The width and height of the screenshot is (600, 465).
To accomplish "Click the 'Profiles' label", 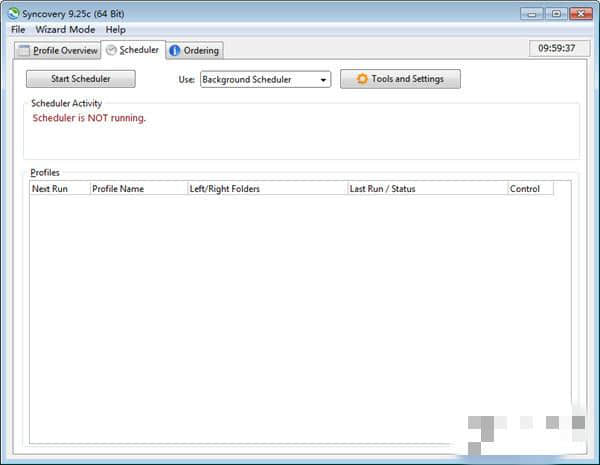I will (x=45, y=173).
